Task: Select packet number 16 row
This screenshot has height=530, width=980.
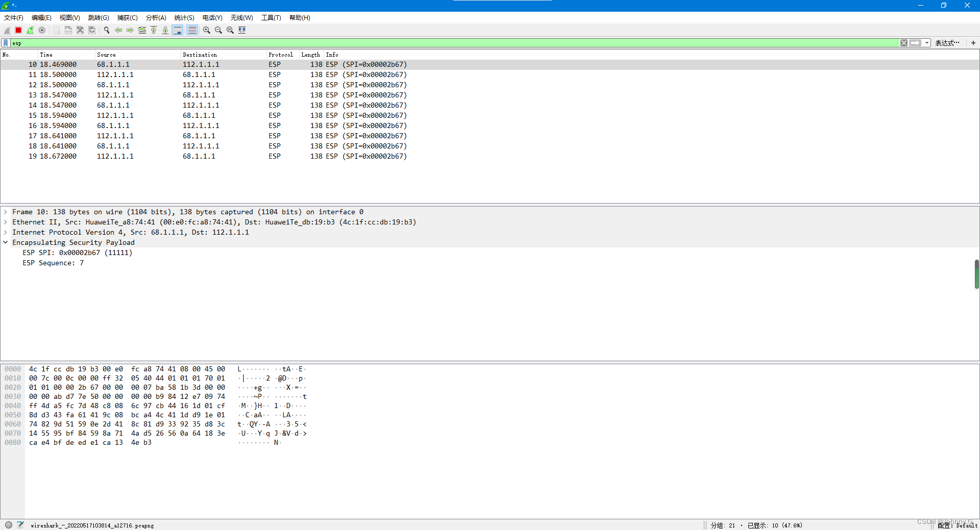Action: pyautogui.click(x=489, y=125)
